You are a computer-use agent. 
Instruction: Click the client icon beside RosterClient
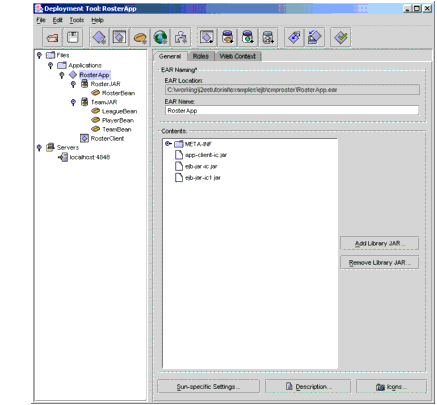pyautogui.click(x=85, y=138)
